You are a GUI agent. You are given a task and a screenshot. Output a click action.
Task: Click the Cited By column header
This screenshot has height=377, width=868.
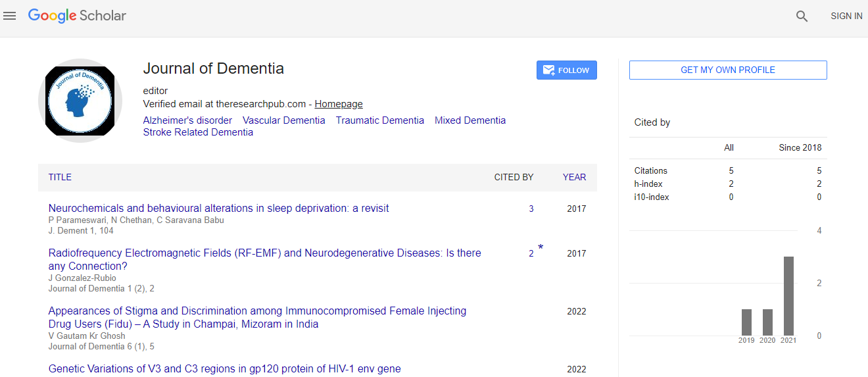click(x=514, y=177)
